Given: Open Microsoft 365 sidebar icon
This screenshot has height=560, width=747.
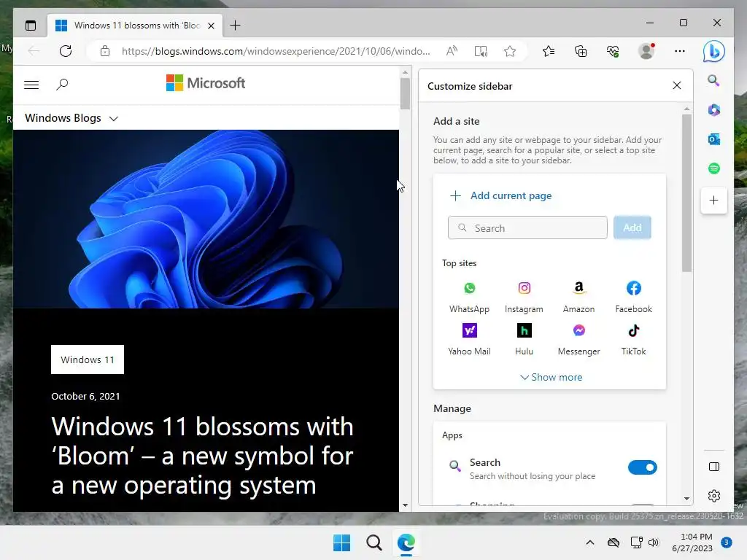Looking at the screenshot, I should [713, 110].
